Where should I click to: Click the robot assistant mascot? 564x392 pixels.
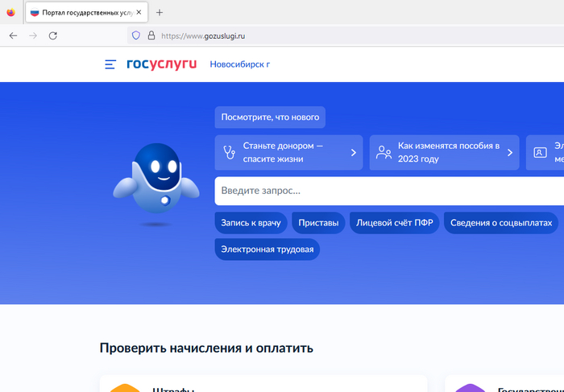click(156, 179)
